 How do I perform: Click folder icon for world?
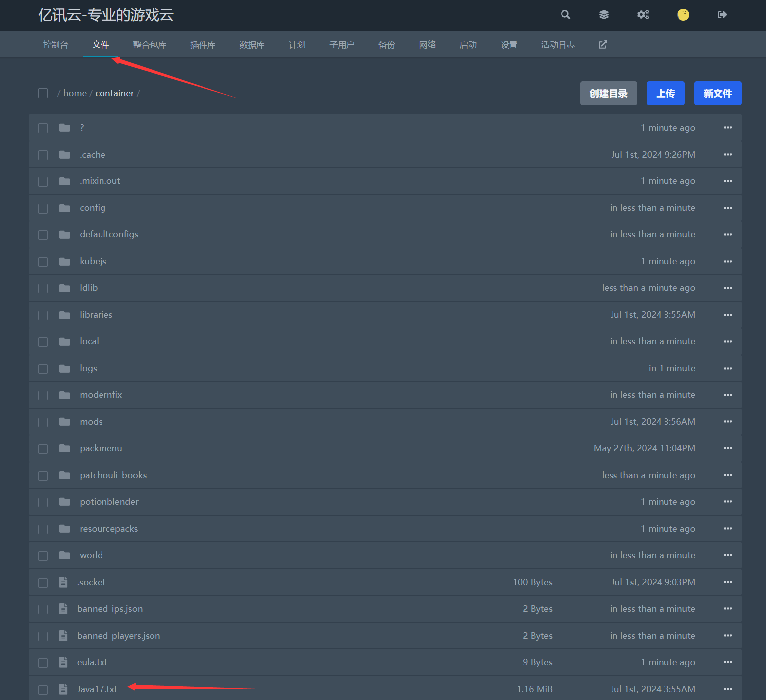65,555
